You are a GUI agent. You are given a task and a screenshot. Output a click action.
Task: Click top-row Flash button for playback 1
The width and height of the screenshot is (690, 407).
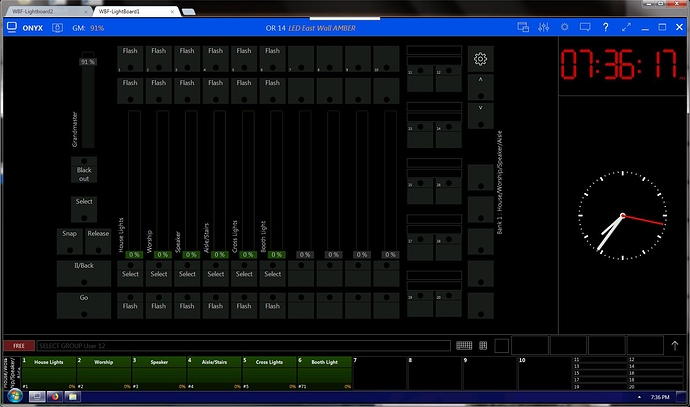(130, 59)
